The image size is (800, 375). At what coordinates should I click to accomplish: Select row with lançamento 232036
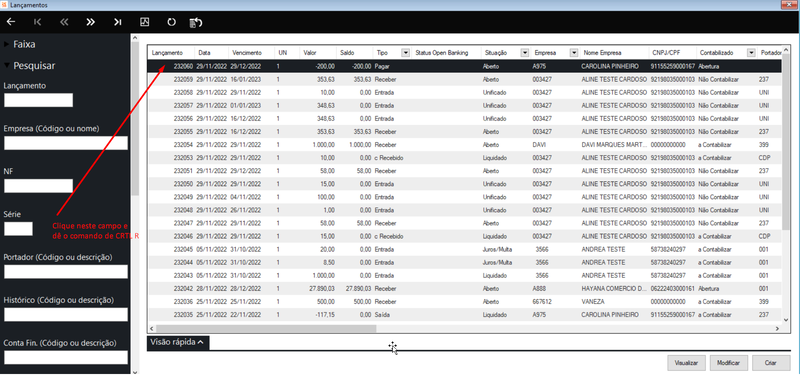(464, 301)
